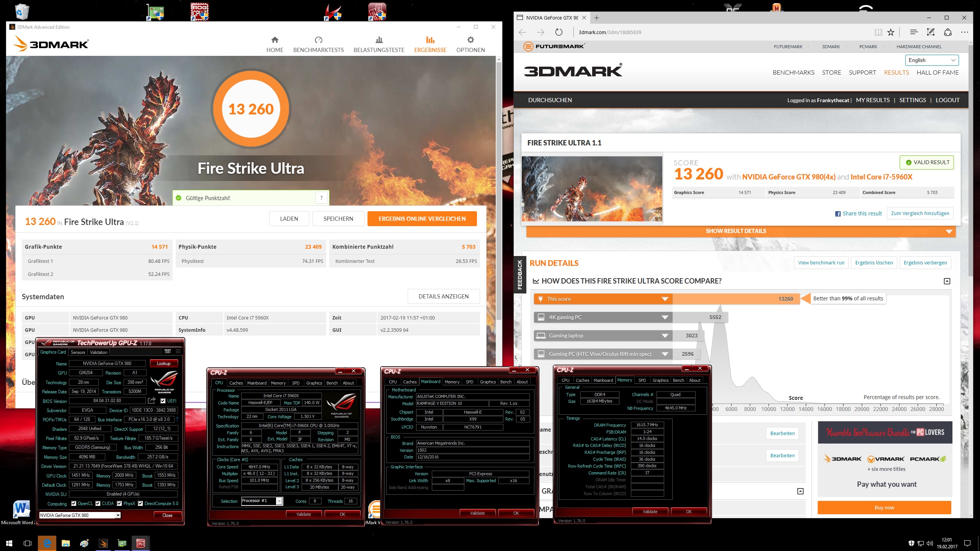Open Task View on taskbar
The height and width of the screenshot is (551, 980).
coord(28,543)
